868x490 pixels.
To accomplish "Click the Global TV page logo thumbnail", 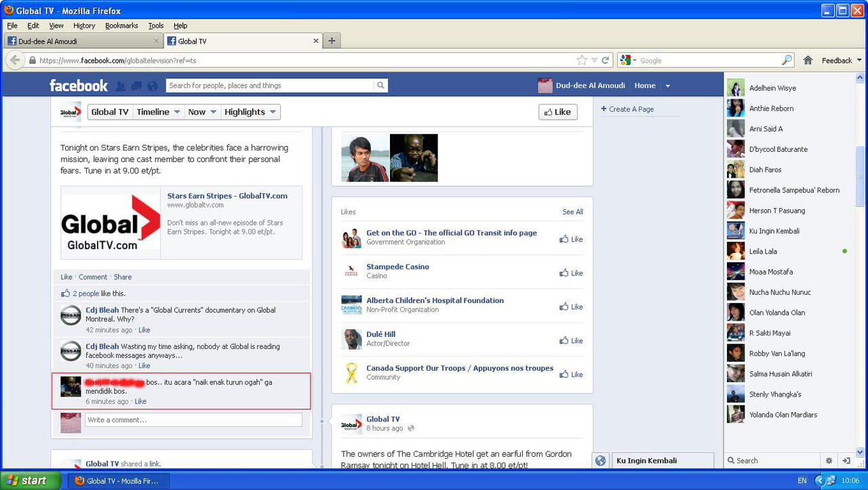I will coord(71,112).
